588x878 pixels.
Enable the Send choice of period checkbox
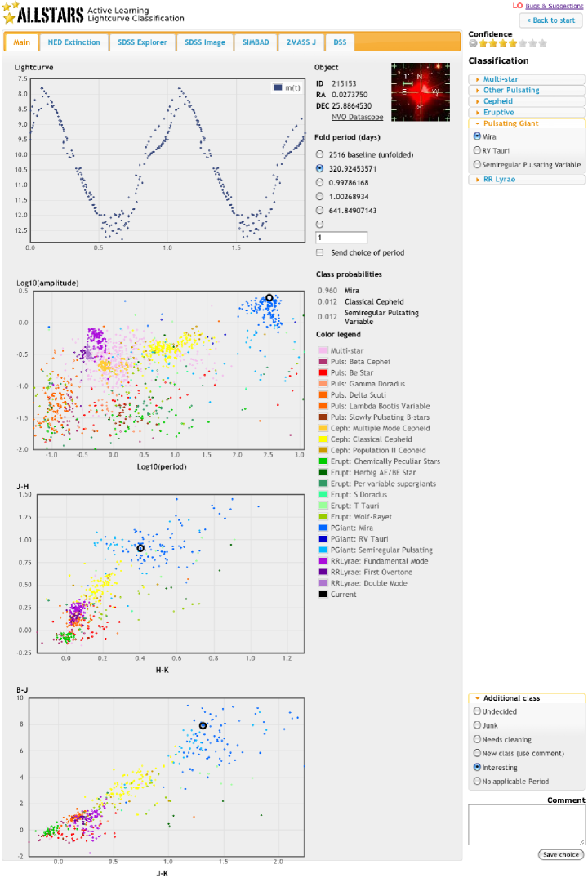(320, 253)
